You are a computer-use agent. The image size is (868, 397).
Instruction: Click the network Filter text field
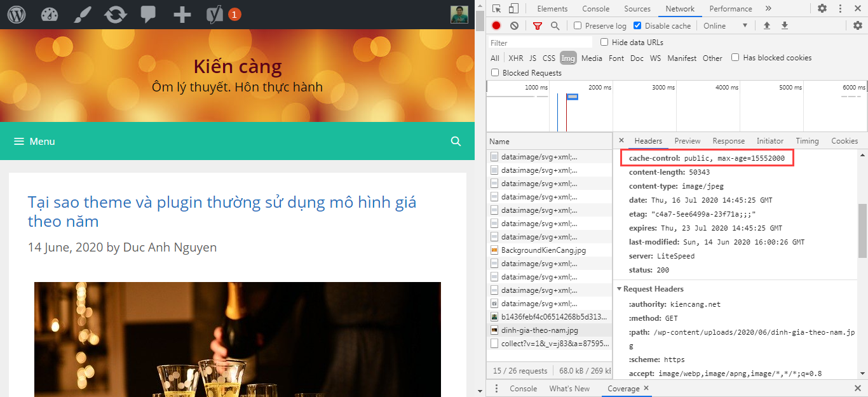click(x=540, y=43)
